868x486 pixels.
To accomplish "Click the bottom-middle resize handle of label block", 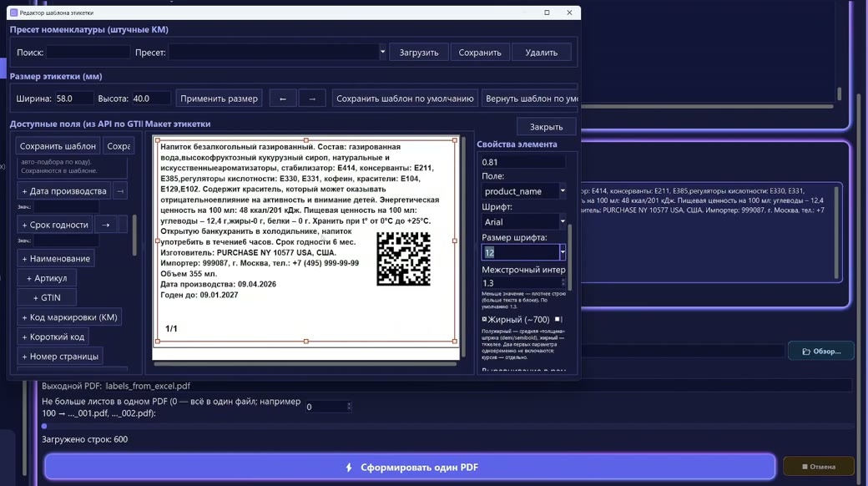I will coord(306,342).
